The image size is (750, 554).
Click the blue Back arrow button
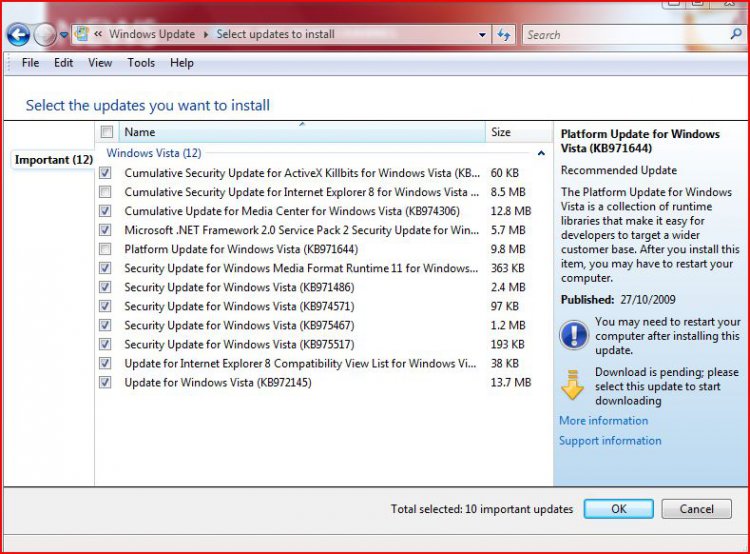coord(19,35)
